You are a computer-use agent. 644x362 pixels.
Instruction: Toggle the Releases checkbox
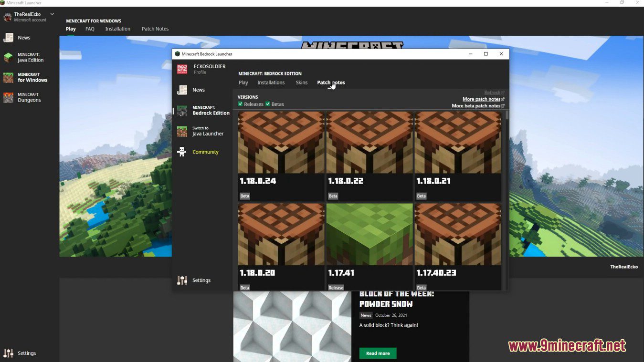(x=240, y=104)
